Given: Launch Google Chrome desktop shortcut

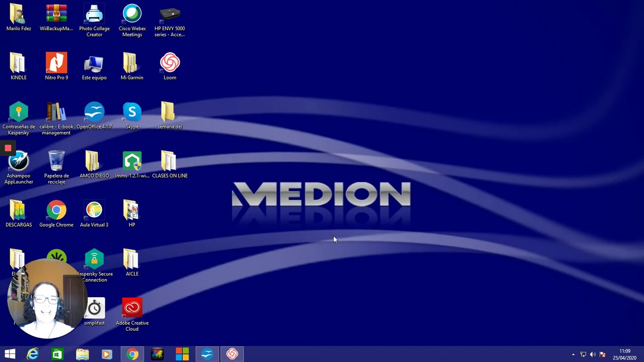Looking at the screenshot, I should [x=56, y=214].
